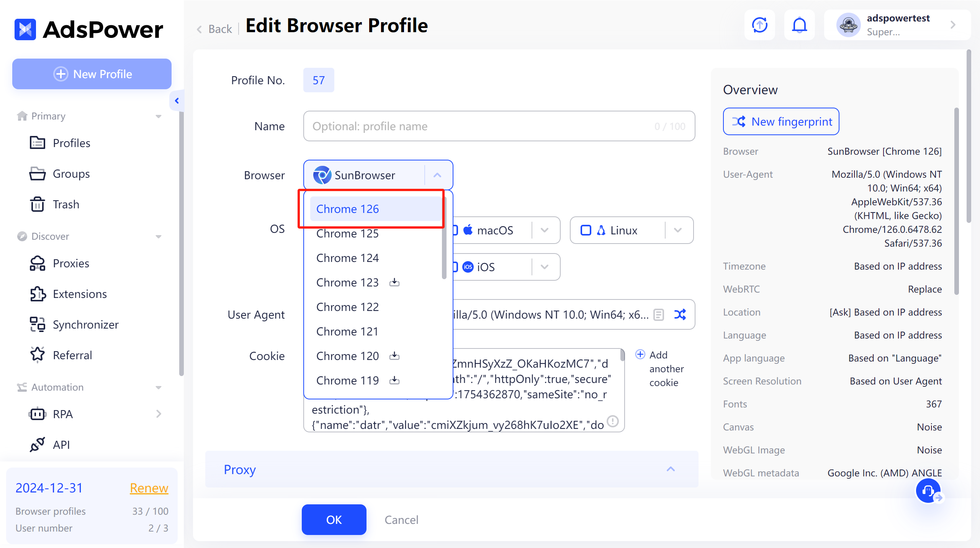
Task: Cancel editing the profile
Action: click(x=401, y=520)
